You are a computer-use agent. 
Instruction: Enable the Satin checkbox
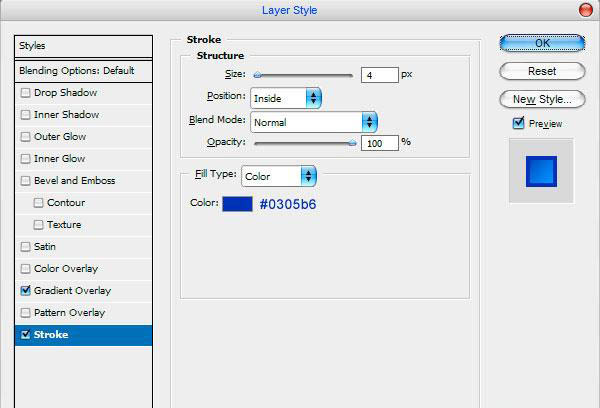[25, 246]
